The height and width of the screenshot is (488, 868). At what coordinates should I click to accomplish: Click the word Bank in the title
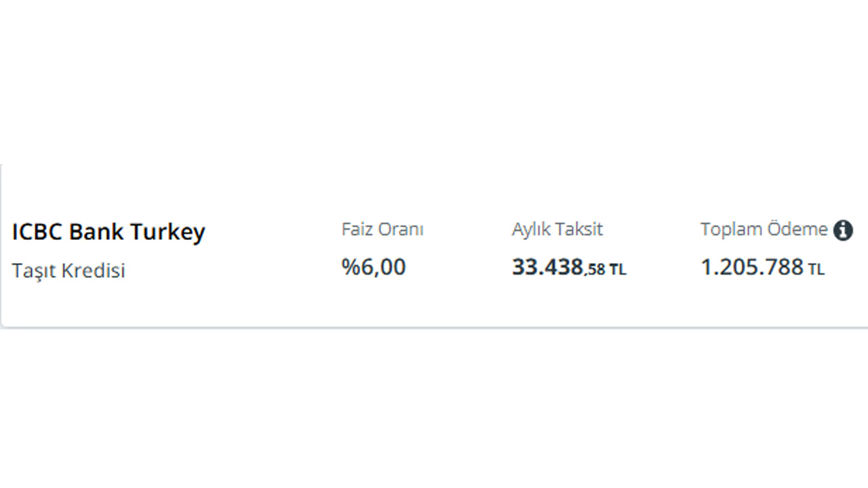[97, 232]
